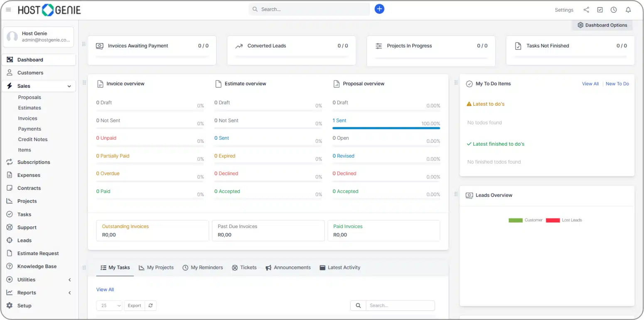Open the entries-per-page dropdown showing 25
This screenshot has width=644, height=320.
[109, 305]
